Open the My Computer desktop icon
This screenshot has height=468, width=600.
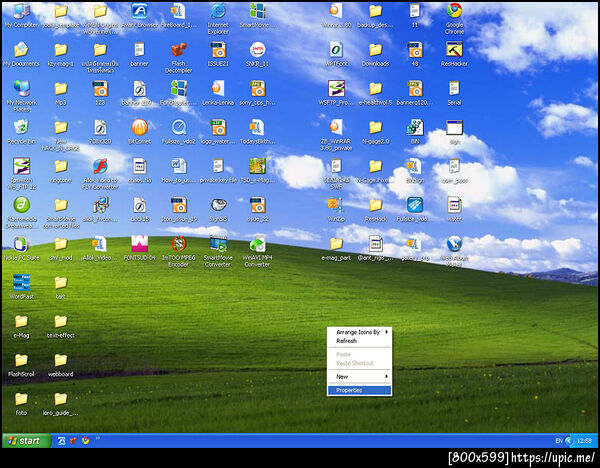(21, 15)
